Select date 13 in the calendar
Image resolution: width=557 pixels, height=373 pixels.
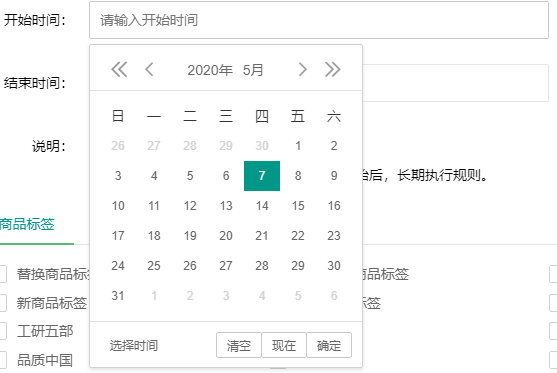226,206
